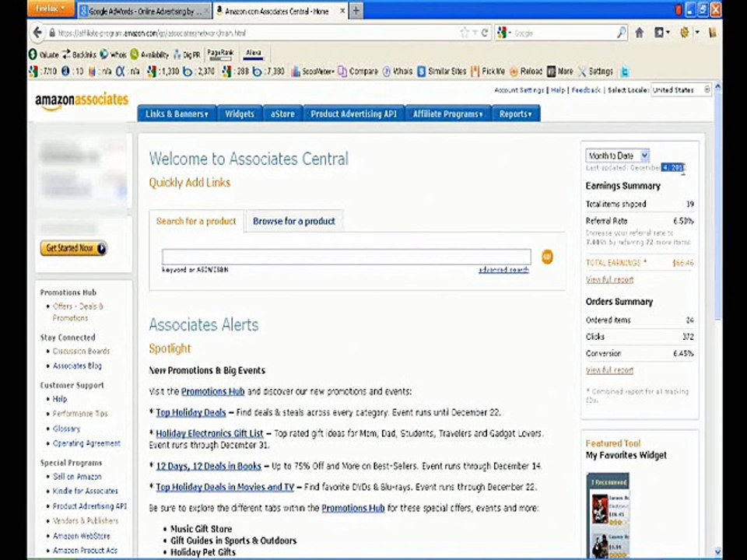Click the advanced search link
This screenshot has height=560, width=747.
503,270
